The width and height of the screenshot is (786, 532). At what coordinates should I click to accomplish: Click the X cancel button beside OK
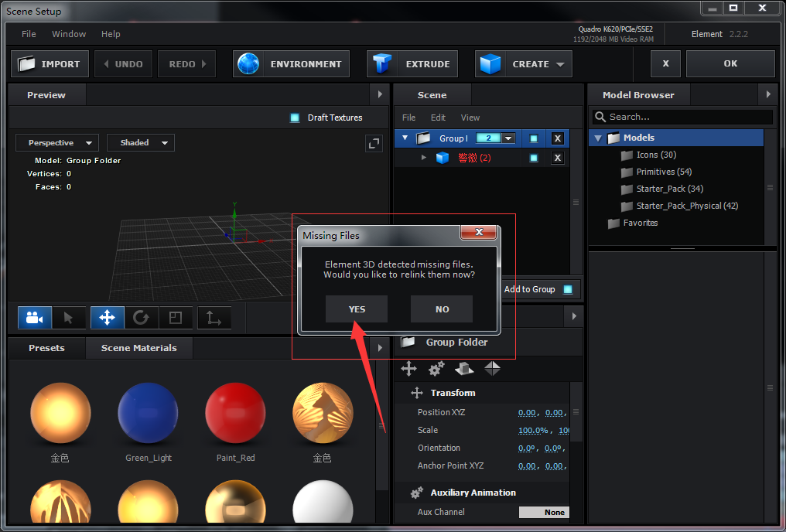665,63
